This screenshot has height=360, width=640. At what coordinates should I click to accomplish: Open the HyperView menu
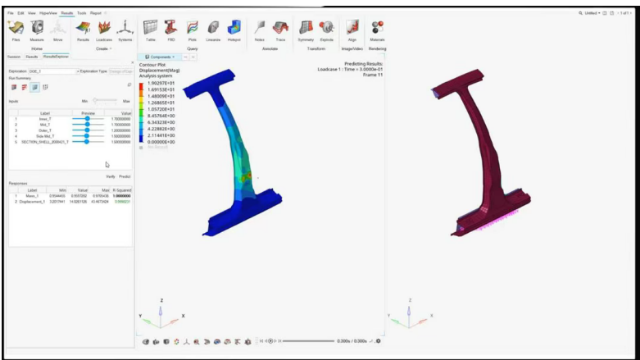pyautogui.click(x=48, y=13)
